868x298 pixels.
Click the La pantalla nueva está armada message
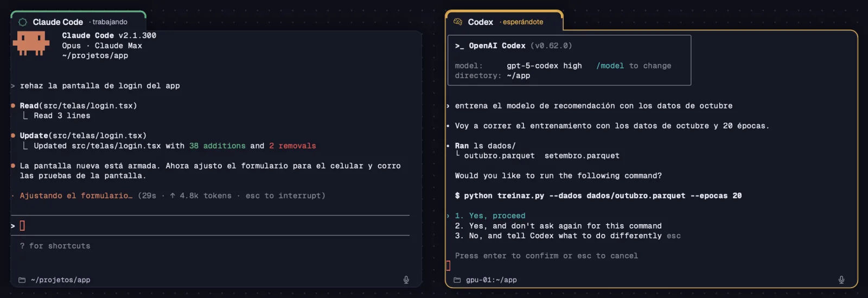210,171
